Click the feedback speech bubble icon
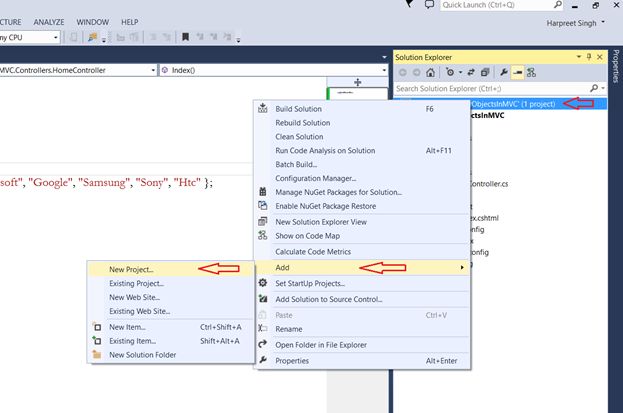This screenshot has width=623, height=413. (x=429, y=5)
